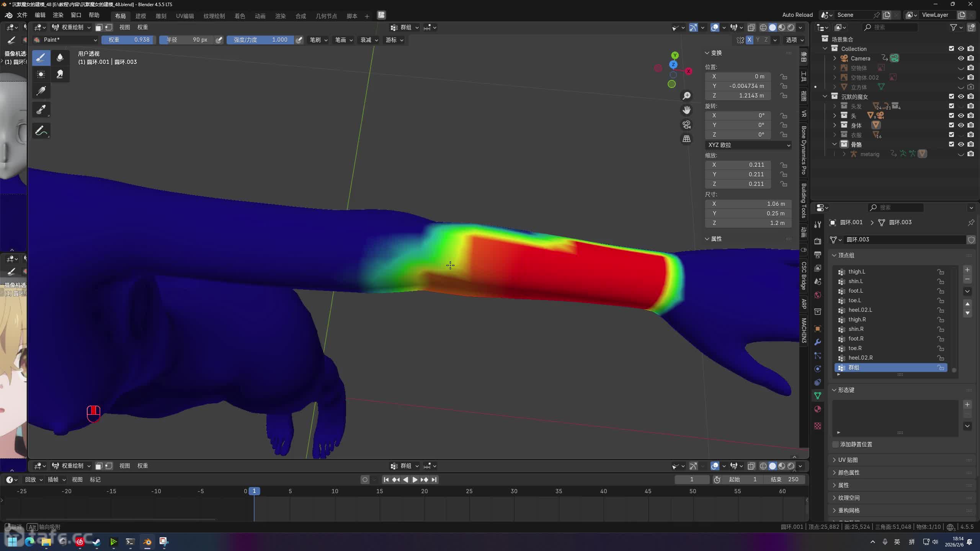
Task: Open the Render menu
Action: [x=58, y=15]
